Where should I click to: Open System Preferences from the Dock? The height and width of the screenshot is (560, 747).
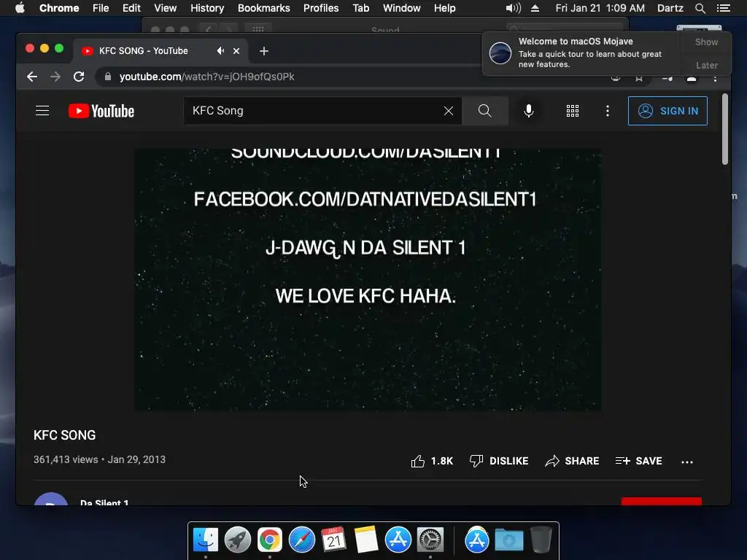point(430,540)
